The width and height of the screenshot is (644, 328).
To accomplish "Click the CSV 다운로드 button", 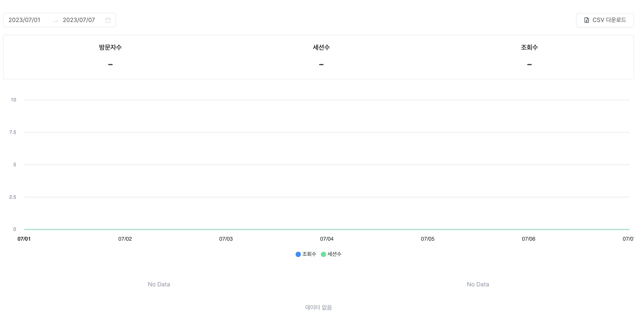I will pyautogui.click(x=605, y=20).
